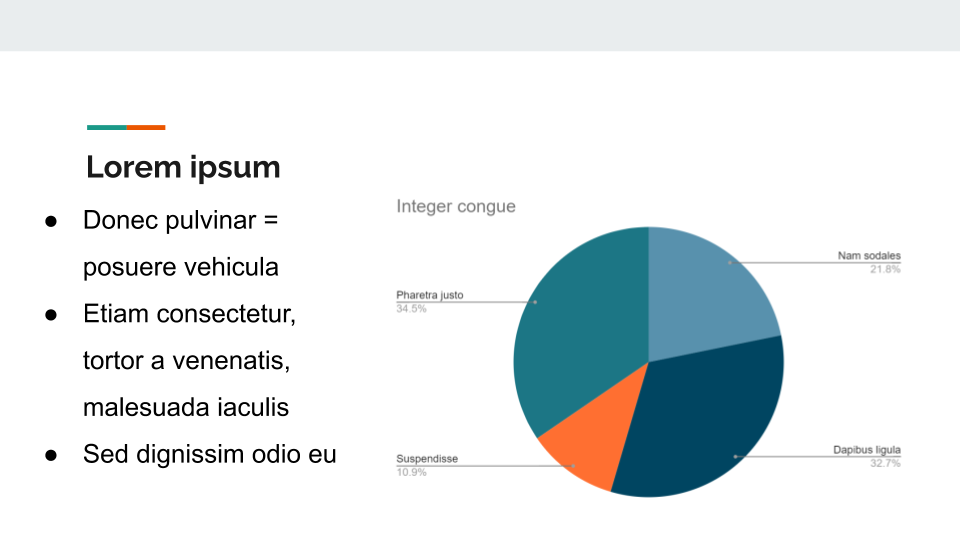Image resolution: width=960 pixels, height=540 pixels.
Task: Click the 'Sed dignissim odio eu' bullet
Action: click(x=209, y=454)
